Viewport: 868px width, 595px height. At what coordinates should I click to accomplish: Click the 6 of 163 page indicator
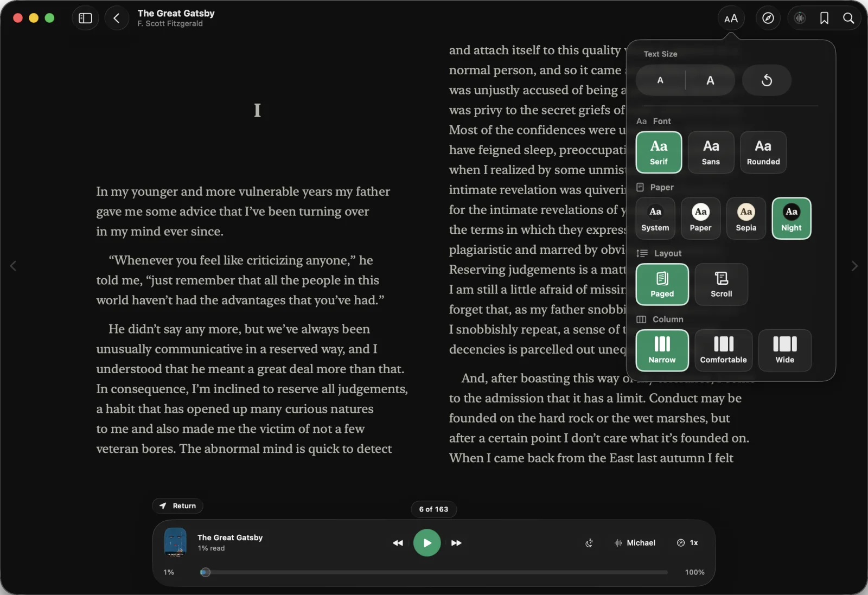click(x=433, y=509)
